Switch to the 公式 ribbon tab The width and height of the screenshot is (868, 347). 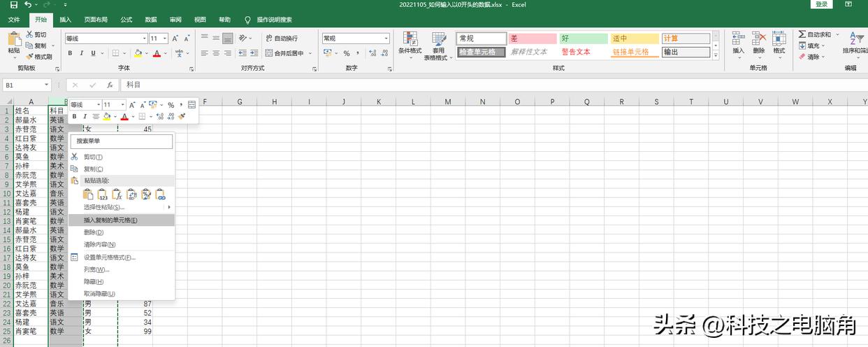coord(126,20)
